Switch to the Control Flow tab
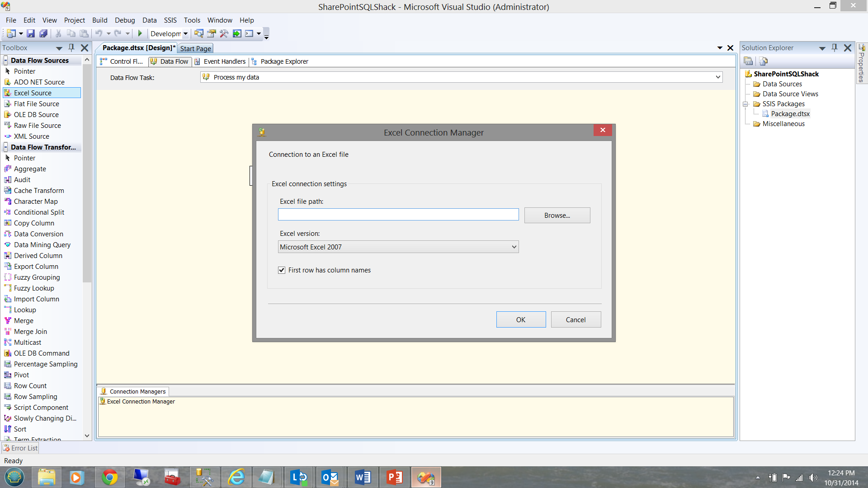Viewport: 868px width, 488px height. pyautogui.click(x=122, y=61)
